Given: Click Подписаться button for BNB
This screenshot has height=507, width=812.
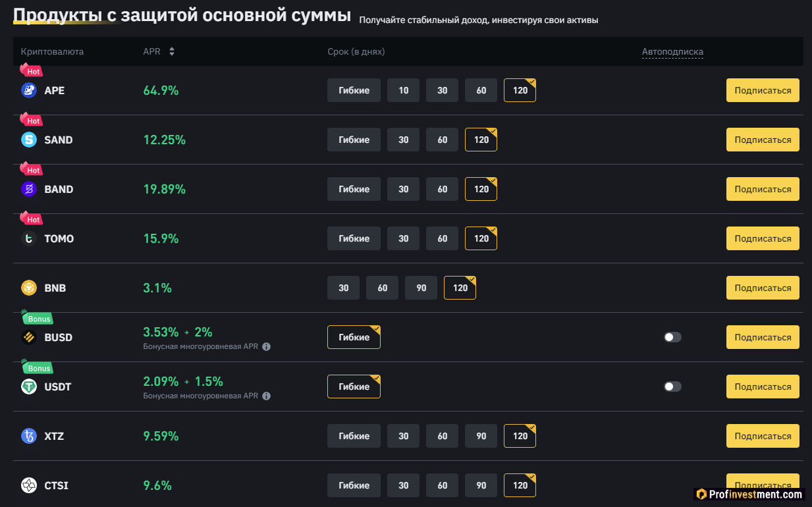Looking at the screenshot, I should (763, 288).
